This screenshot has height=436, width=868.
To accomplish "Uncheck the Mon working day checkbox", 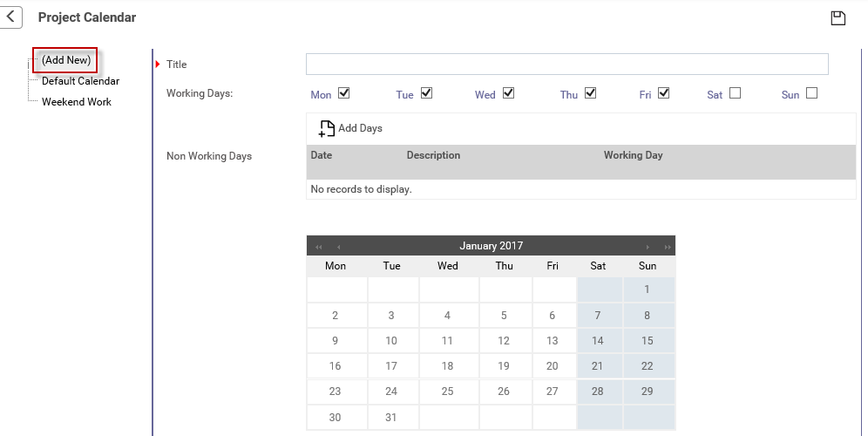I will coord(343,93).
